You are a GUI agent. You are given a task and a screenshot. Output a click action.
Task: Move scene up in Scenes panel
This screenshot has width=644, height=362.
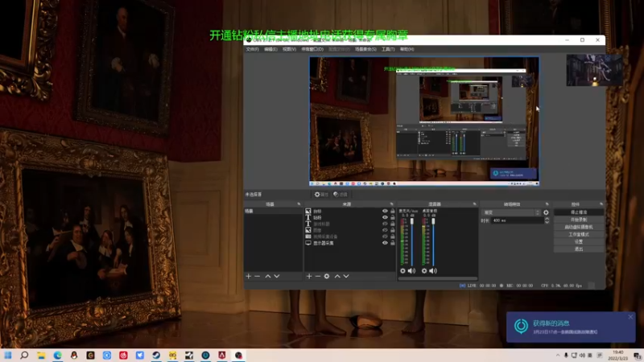(268, 276)
